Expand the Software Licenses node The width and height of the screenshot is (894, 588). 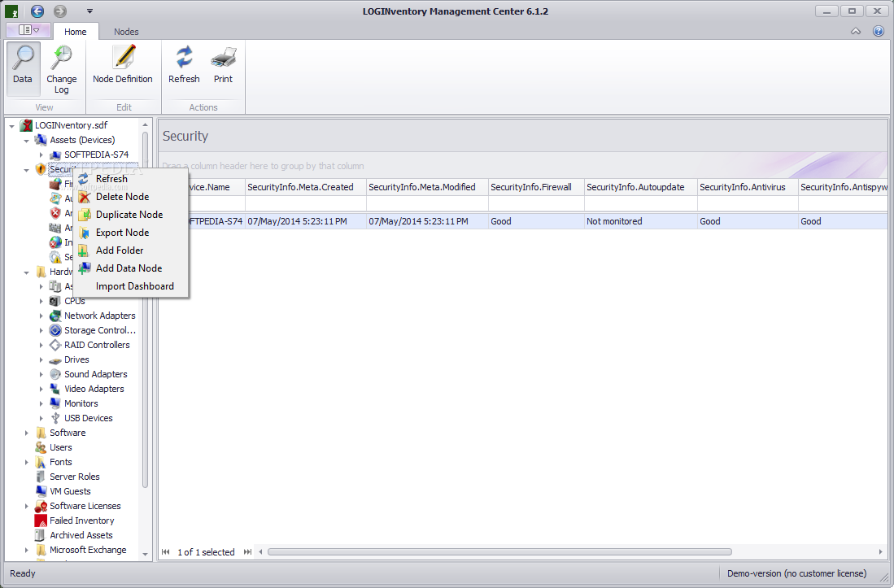pos(26,506)
